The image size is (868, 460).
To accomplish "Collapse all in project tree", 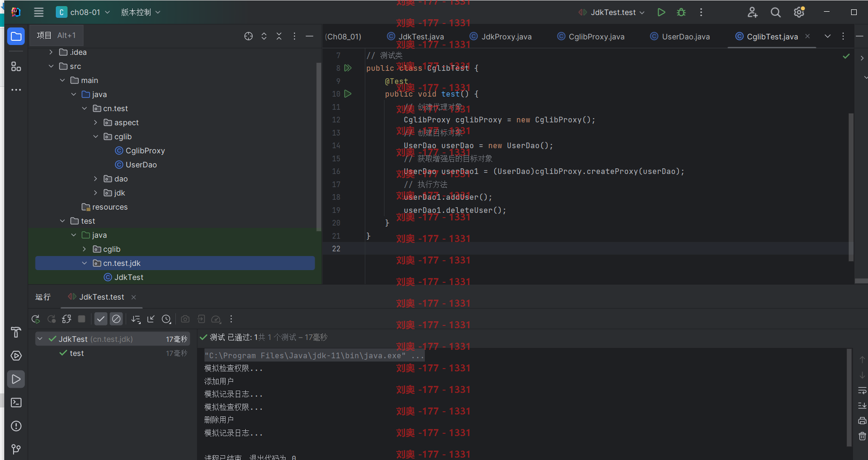I will (x=279, y=36).
